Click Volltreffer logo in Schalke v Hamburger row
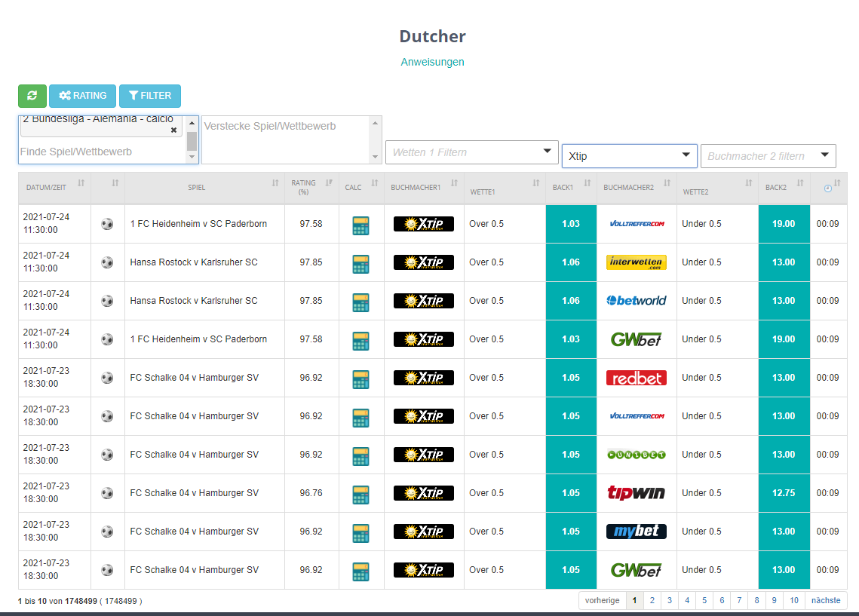This screenshot has height=616, width=859. (637, 416)
